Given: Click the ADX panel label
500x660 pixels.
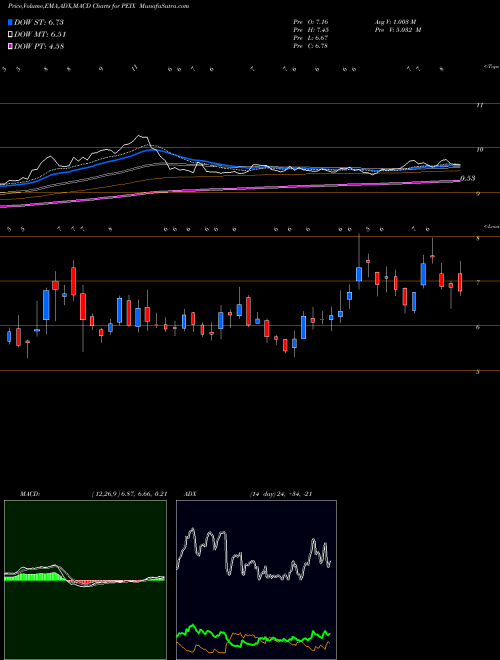Looking at the screenshot, I should click(x=190, y=494).
